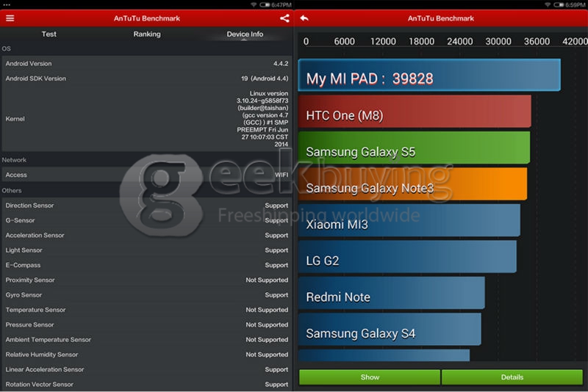Click the Direction Sensor row

(146, 206)
